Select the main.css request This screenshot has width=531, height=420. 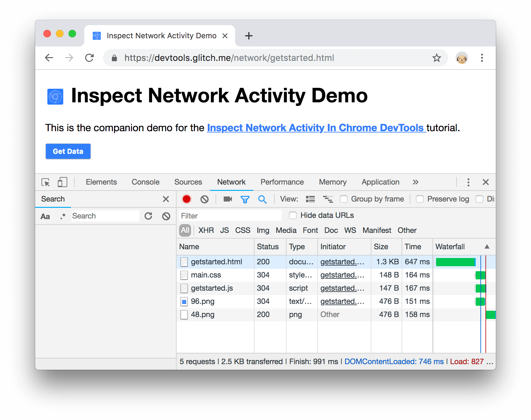pyautogui.click(x=336, y=275)
